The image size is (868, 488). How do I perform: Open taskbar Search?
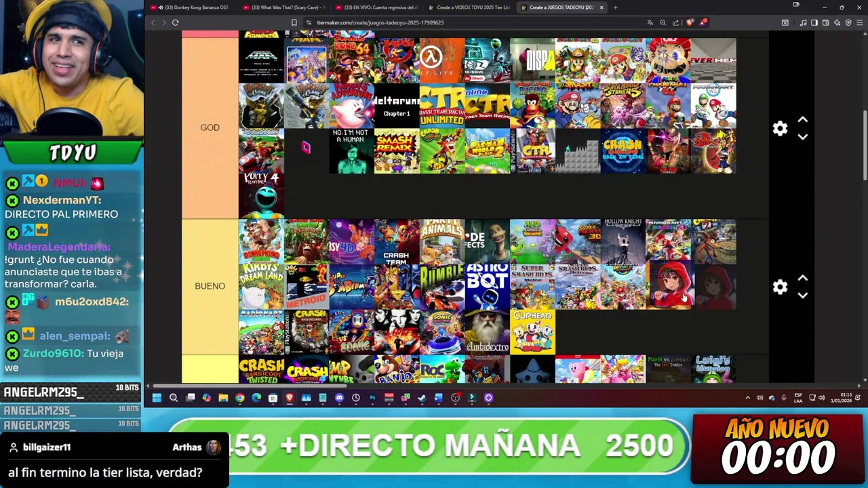pos(174,398)
